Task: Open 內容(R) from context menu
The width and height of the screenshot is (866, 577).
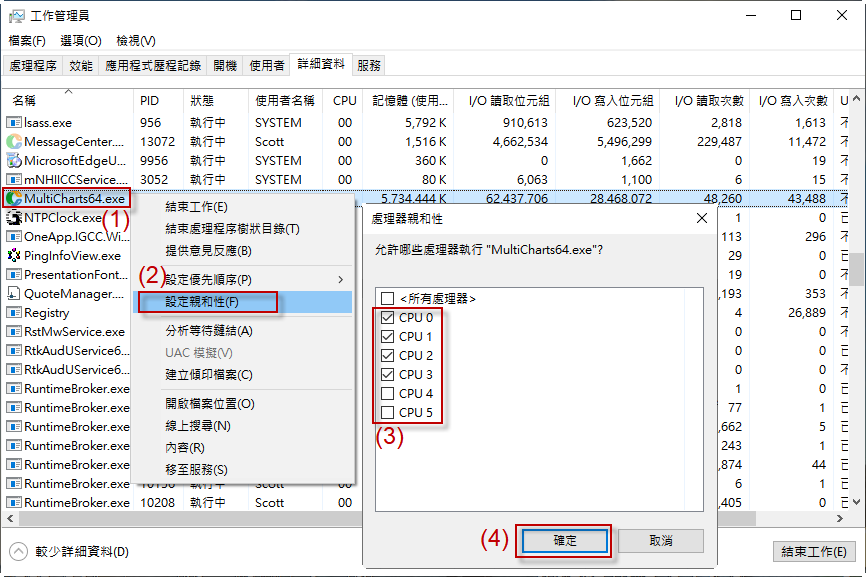Action: click(243, 448)
